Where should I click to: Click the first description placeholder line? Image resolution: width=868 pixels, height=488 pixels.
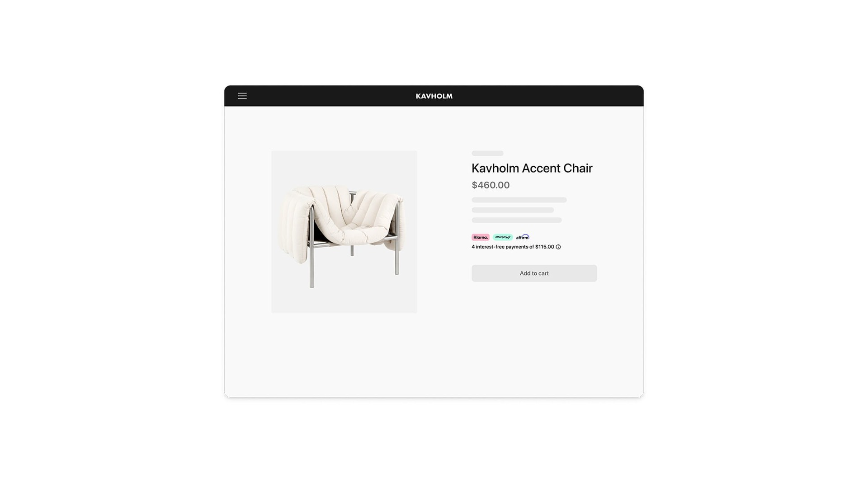[x=519, y=200]
